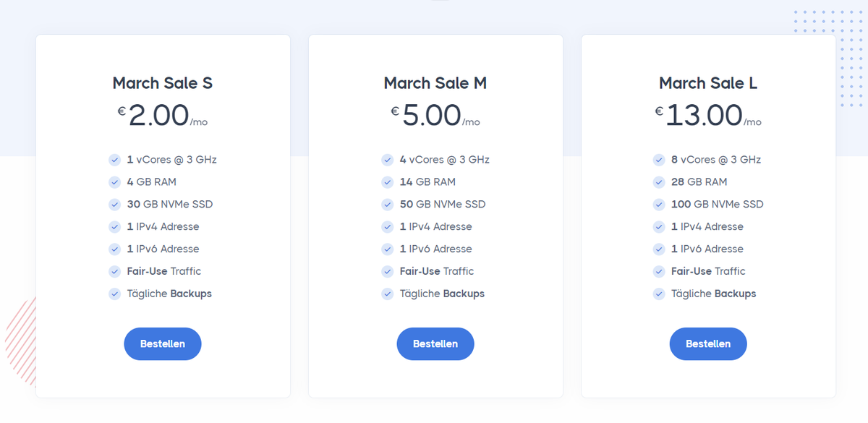Image resolution: width=868 pixels, height=423 pixels.
Task: Click checkmark icon beside 28 GB RAM
Action: click(x=658, y=182)
